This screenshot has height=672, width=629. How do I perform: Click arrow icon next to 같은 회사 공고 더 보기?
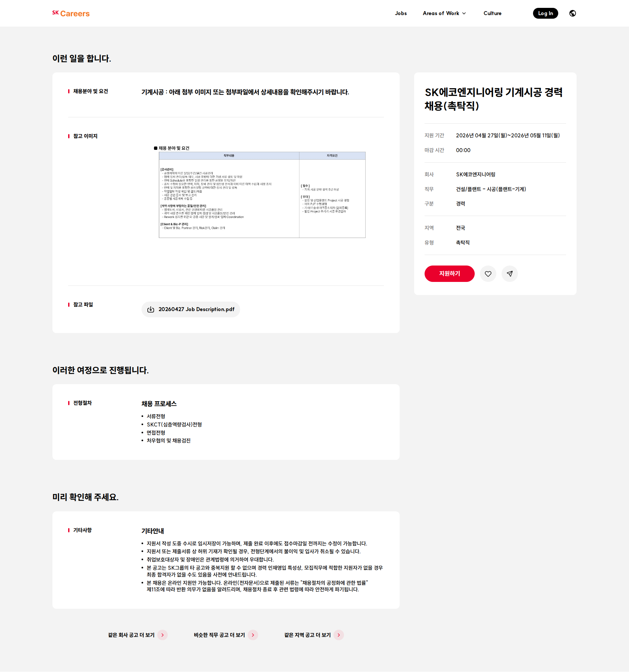162,635
